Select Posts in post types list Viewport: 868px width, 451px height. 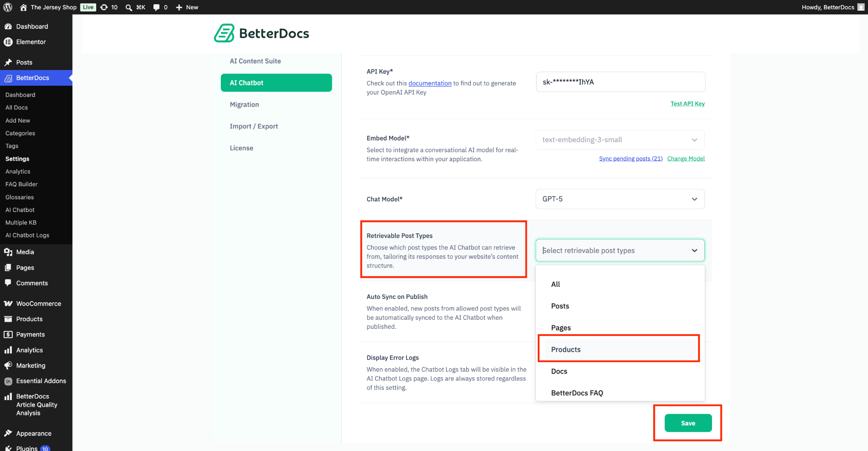click(620, 306)
